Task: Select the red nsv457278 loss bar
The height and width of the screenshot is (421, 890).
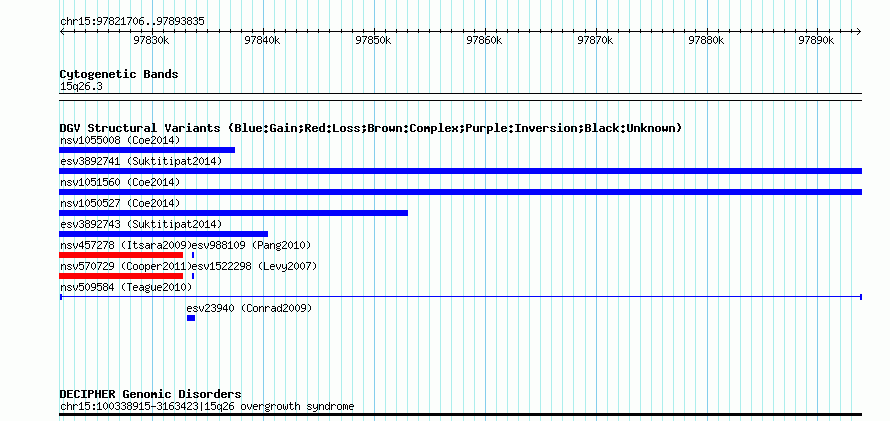Action: (121, 255)
